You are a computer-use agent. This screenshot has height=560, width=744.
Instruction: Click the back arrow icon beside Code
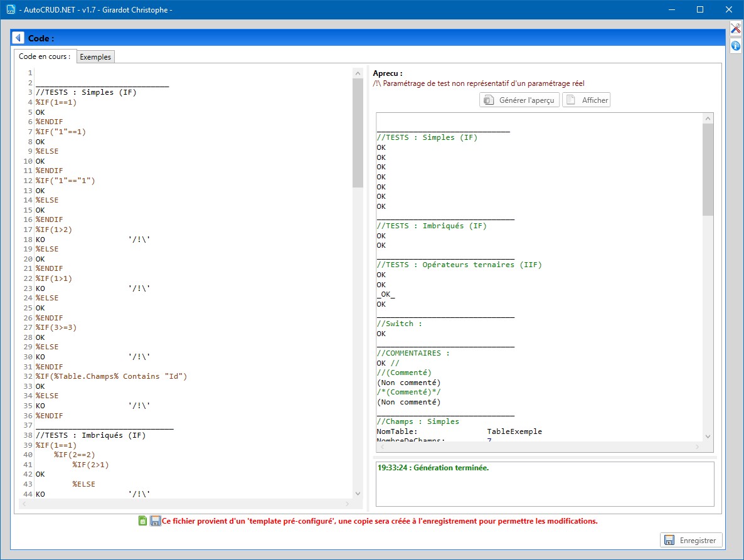point(18,38)
